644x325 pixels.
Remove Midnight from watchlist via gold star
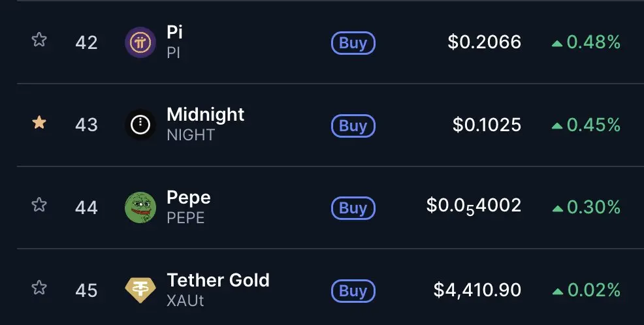point(39,123)
